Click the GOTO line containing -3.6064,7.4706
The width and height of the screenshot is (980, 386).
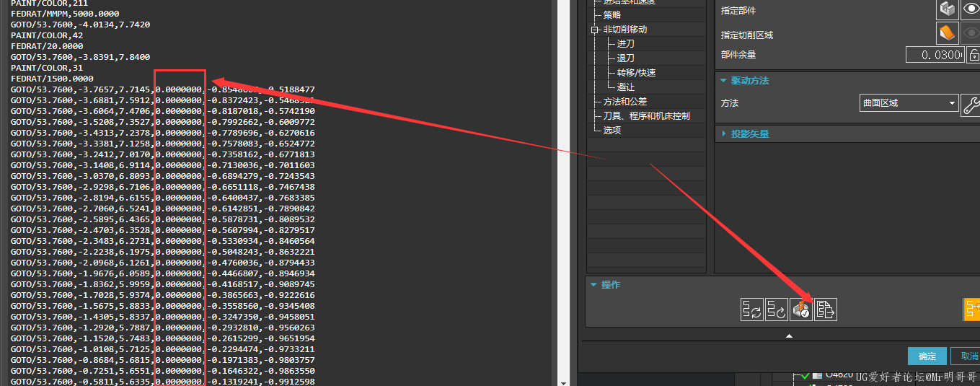[x=162, y=111]
